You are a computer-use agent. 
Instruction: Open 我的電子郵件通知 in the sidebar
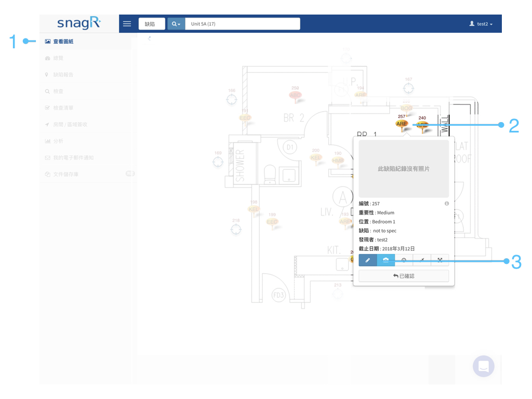(86, 158)
